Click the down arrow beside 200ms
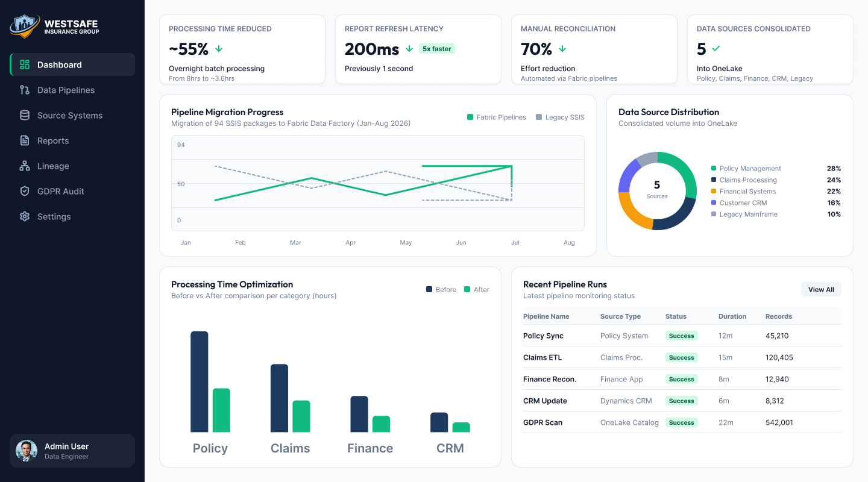 click(409, 49)
